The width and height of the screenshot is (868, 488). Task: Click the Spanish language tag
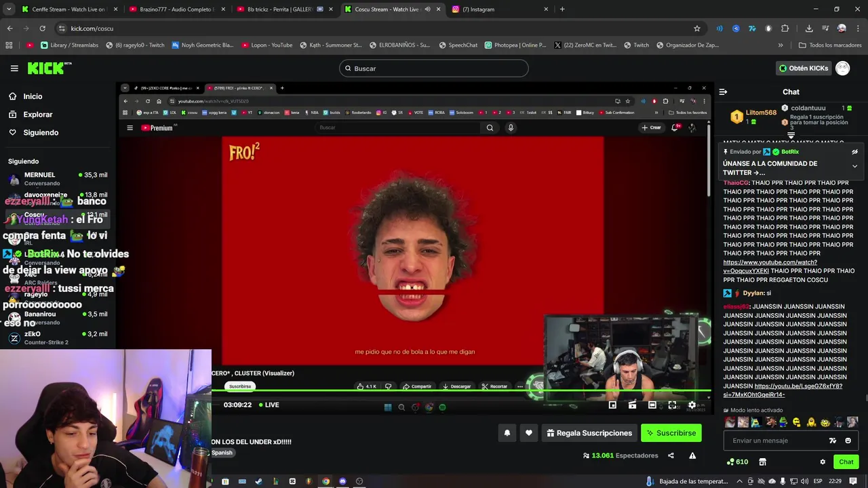pyautogui.click(x=222, y=453)
